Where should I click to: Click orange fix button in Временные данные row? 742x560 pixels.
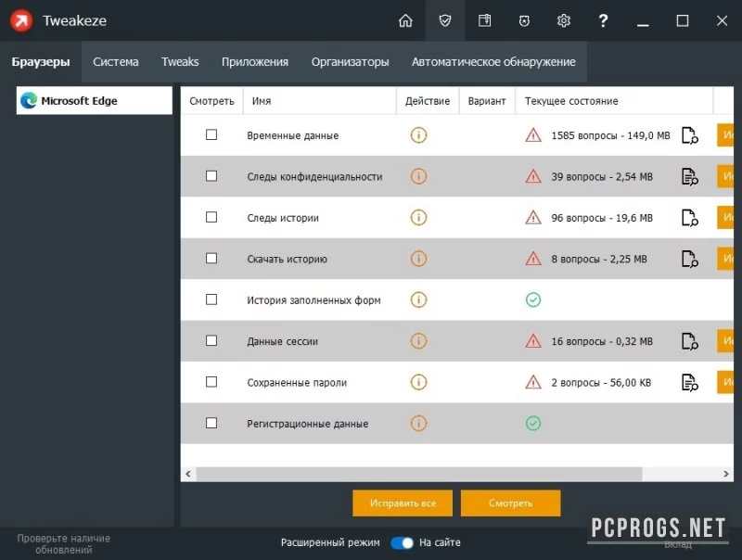[725, 135]
